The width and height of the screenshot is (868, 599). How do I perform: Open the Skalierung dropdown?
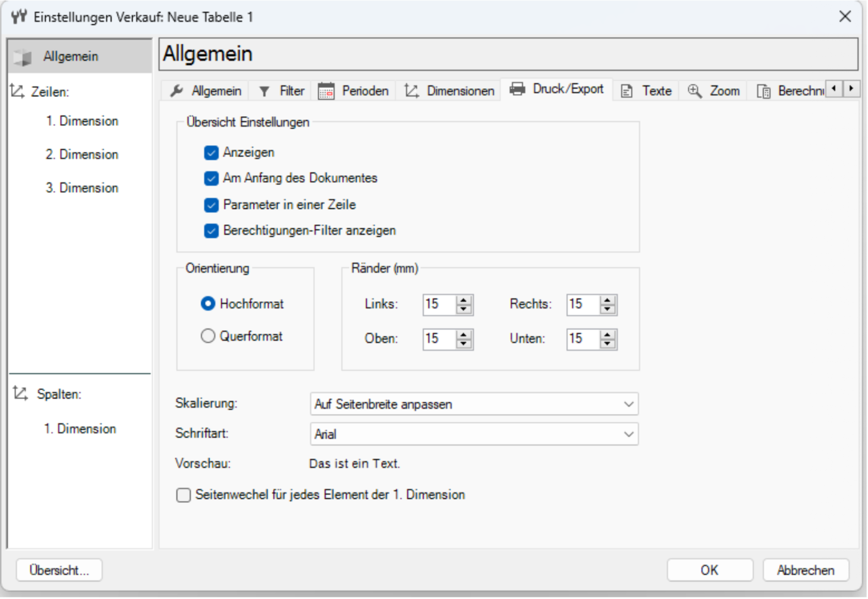pyautogui.click(x=474, y=404)
